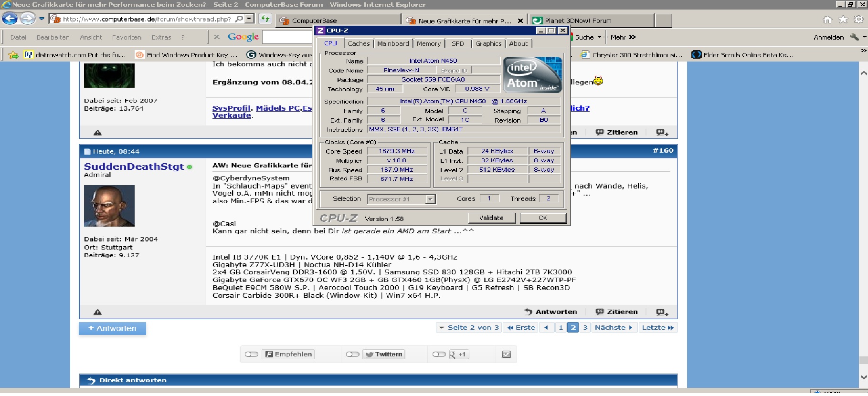Open the Bearbeiten menu
Image resolution: width=868 pixels, height=396 pixels.
tap(53, 37)
